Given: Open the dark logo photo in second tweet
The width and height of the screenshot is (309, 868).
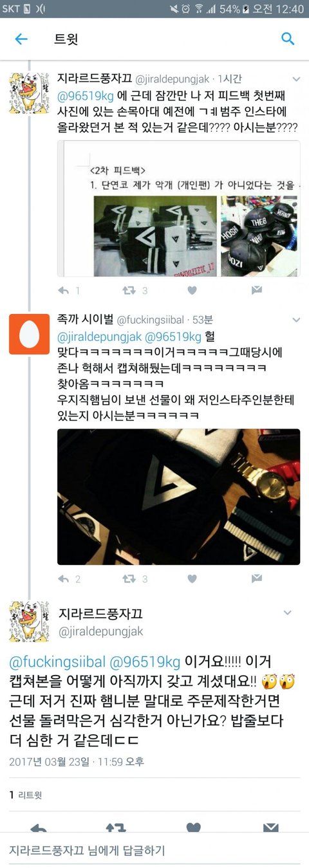Looking at the screenshot, I should coord(178,497).
